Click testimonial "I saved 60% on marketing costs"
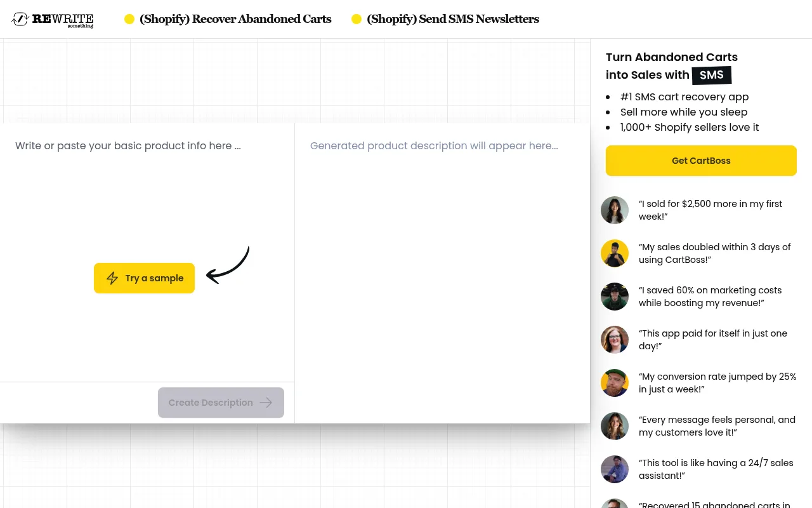This screenshot has height=508, width=812. coord(710,297)
